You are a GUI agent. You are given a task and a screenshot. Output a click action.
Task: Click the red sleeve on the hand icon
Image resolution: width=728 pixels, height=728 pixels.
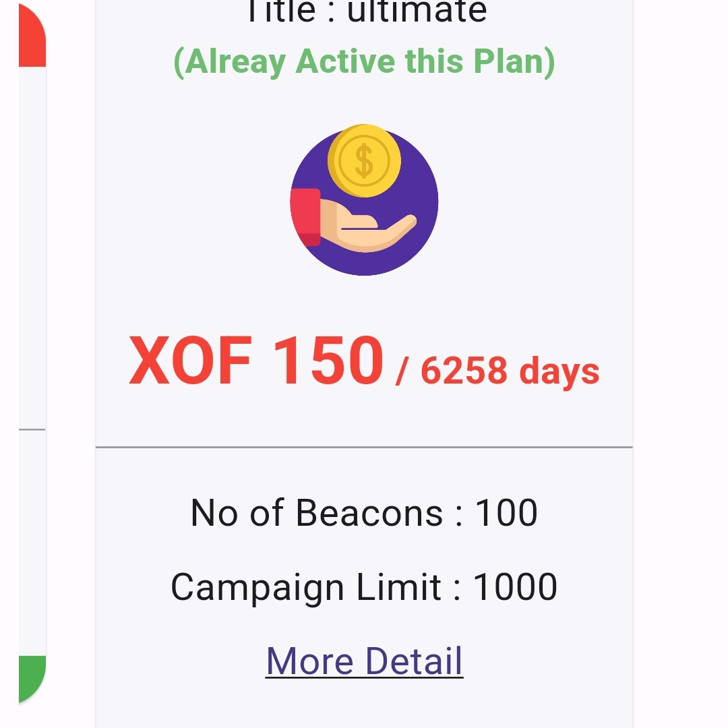click(x=305, y=216)
